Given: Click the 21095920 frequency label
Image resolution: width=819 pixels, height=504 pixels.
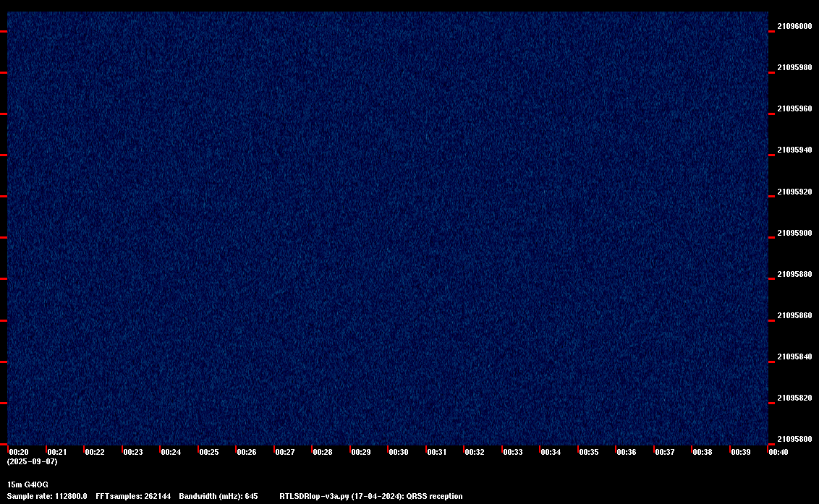Looking at the screenshot, I should [794, 192].
